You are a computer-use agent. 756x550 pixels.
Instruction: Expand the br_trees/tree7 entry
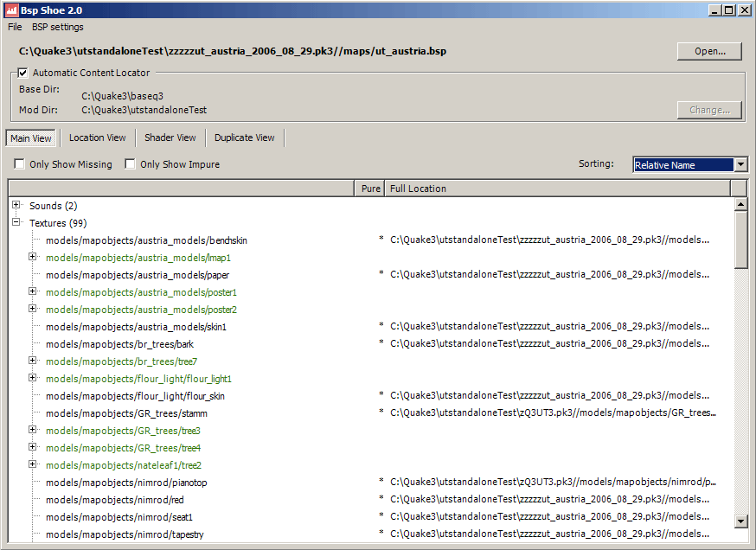point(33,361)
